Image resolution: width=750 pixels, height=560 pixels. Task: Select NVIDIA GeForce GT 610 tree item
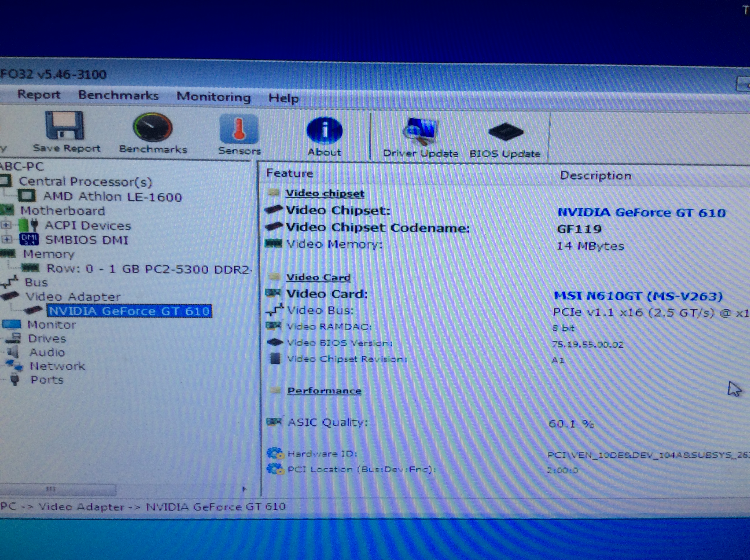click(129, 311)
